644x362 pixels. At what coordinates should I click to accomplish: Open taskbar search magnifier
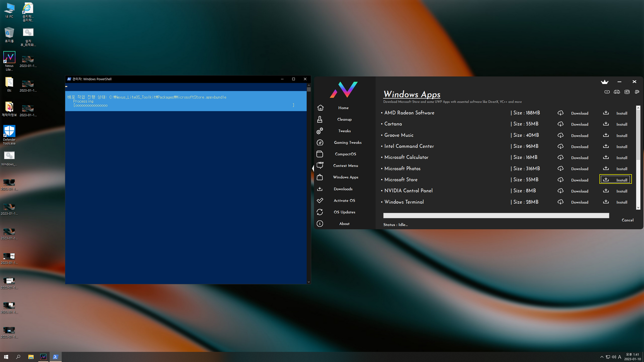coord(18,357)
